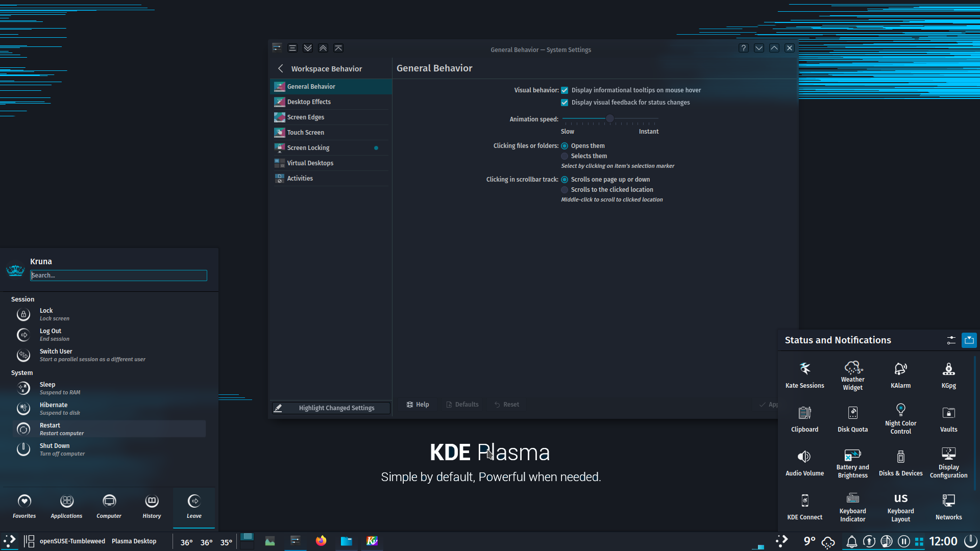This screenshot has height=551, width=980.
Task: Switch to the second desktop in the pager
Action: [247, 545]
